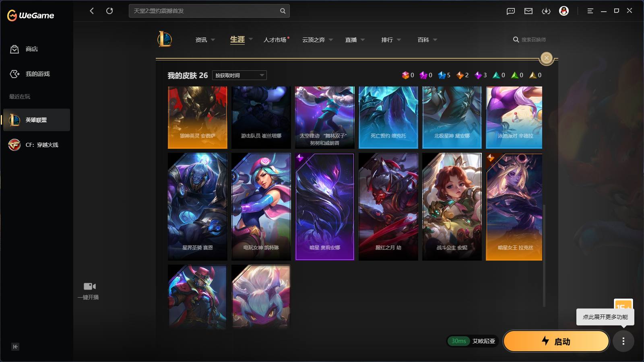Click the green triangle gem icon
644x362 pixels.
[x=514, y=75]
